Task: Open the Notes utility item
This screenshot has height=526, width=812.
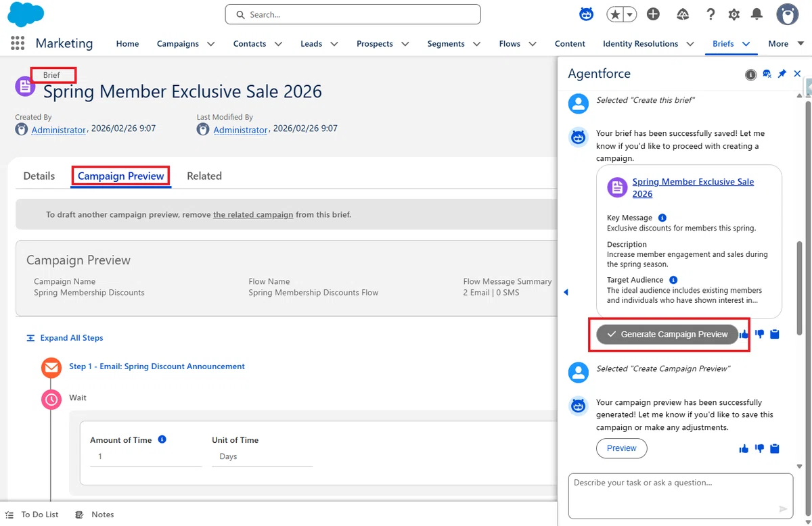Action: pos(95,515)
